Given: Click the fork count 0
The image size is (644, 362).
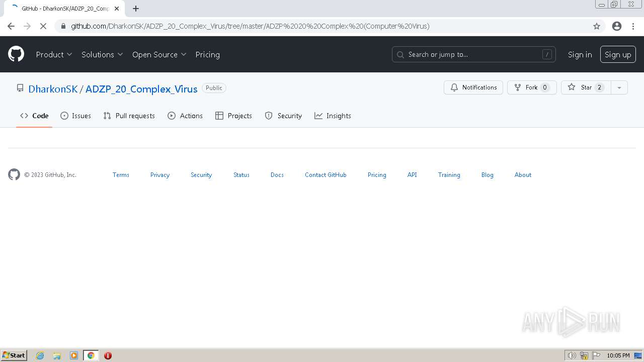Looking at the screenshot, I should click(x=545, y=87).
